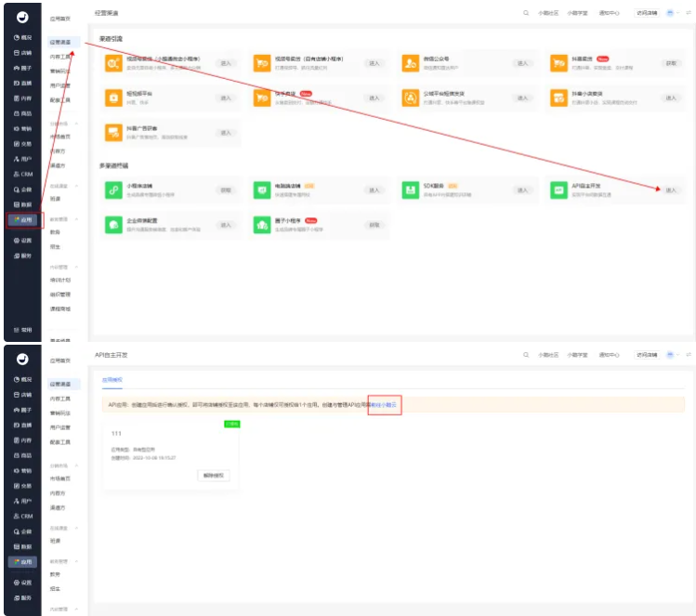The image size is (696, 616).
Task: Collapse the 在线课堂 group on API自主开发 page
Action: click(x=76, y=528)
